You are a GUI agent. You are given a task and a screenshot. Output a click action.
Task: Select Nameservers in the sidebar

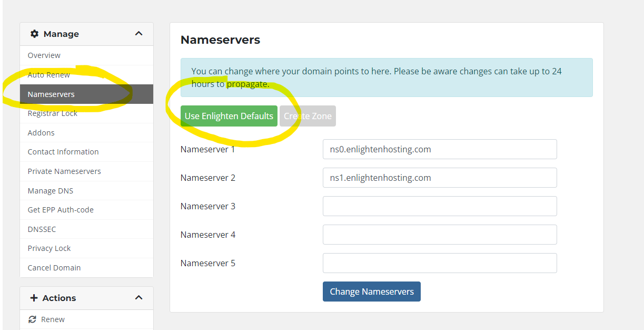[87, 94]
